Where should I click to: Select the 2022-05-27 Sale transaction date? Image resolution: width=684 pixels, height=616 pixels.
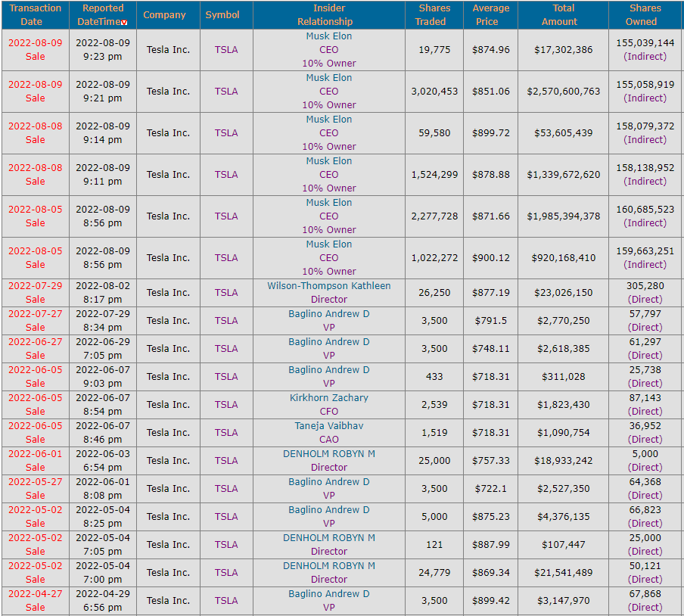[x=36, y=489]
